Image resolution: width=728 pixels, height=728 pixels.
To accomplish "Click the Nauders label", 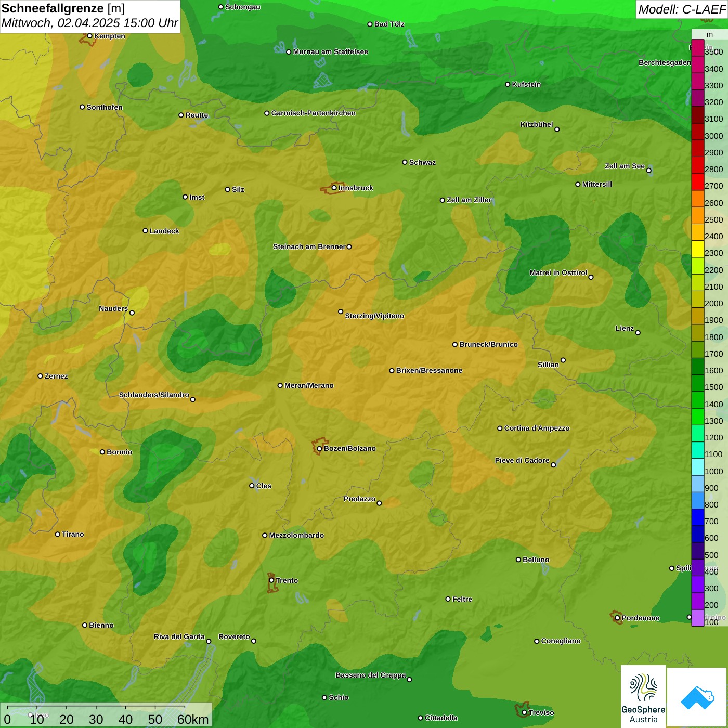I will [x=113, y=308].
